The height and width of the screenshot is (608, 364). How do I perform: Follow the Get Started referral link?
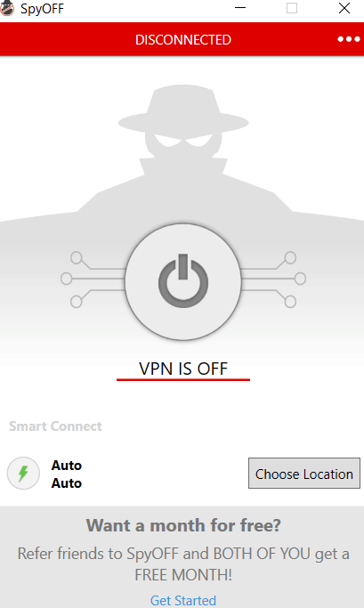(183, 600)
